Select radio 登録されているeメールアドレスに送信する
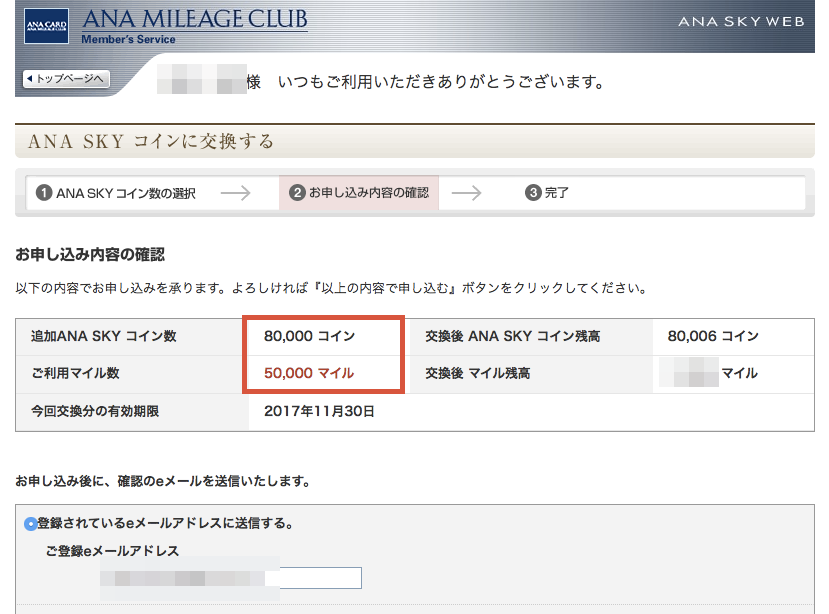The image size is (829, 614). (x=30, y=524)
